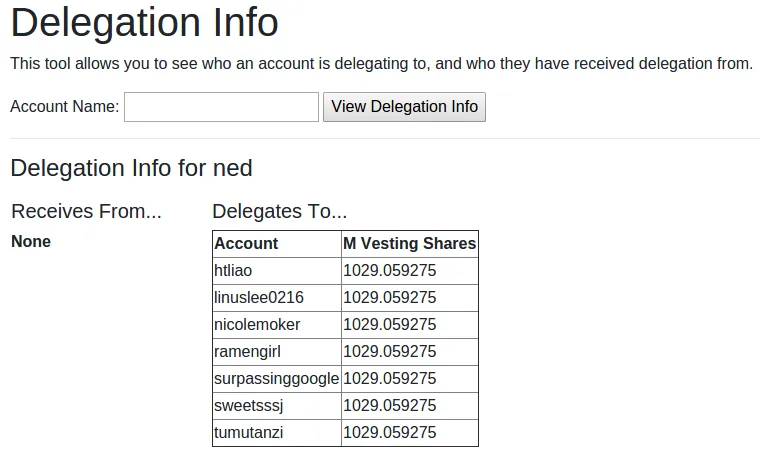Click the Delegation Info for ned heading
The width and height of the screenshot is (760, 455).
tap(131, 168)
